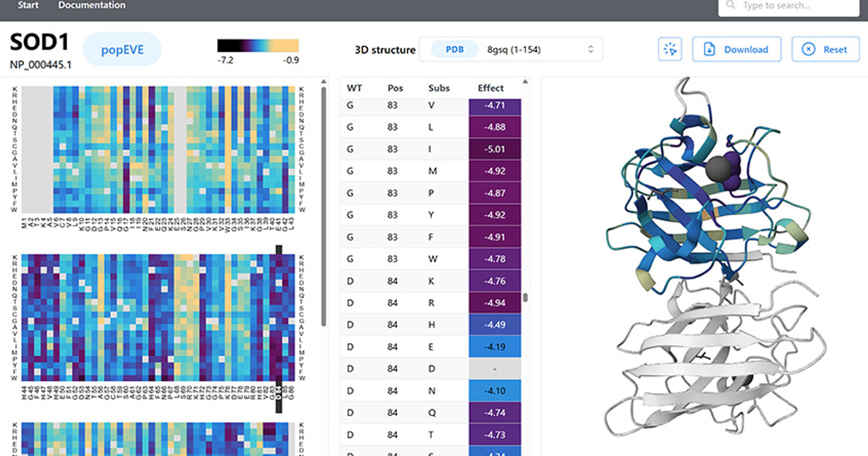Screen dimensions: 868x456
Task: Click the Effect column header
Action: pyautogui.click(x=490, y=88)
